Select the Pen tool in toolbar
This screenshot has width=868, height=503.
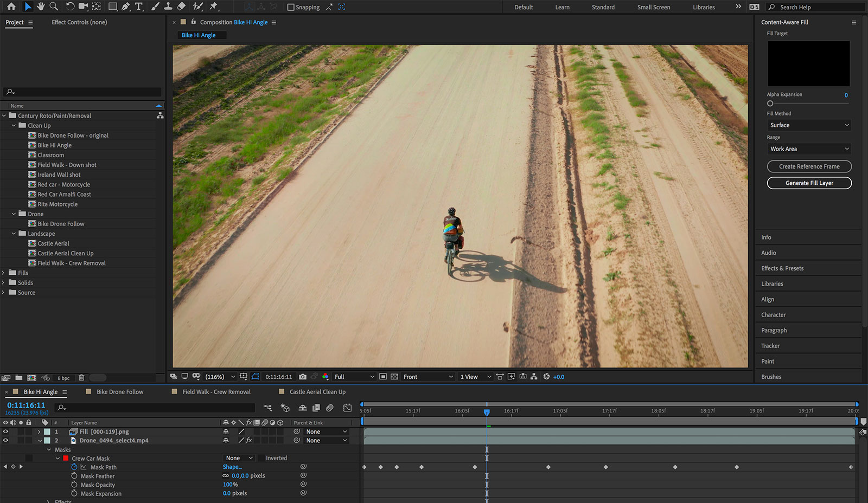126,7
